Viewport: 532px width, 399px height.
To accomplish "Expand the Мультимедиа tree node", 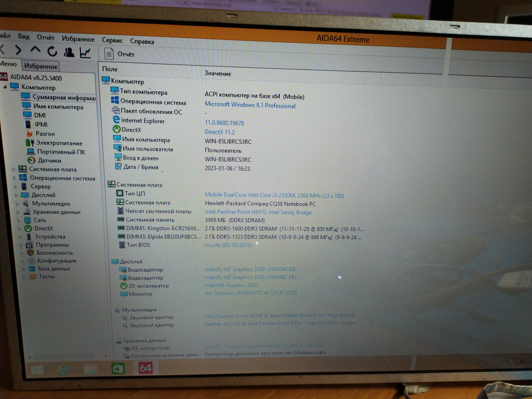I will click(17, 204).
